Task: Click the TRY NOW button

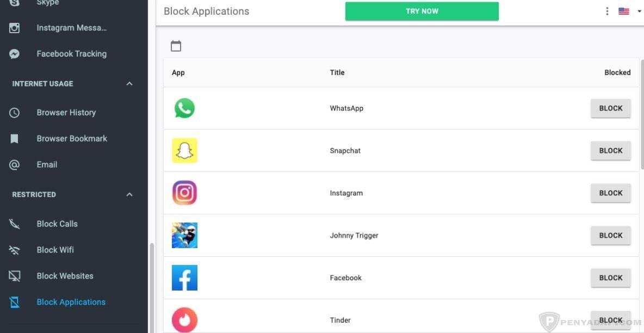Action: point(422,11)
